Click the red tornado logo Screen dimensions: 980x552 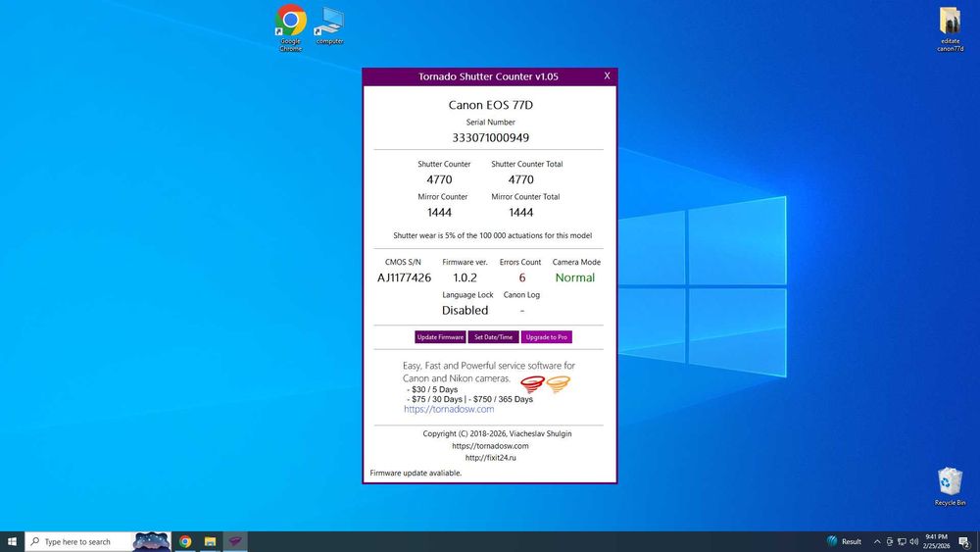(532, 383)
